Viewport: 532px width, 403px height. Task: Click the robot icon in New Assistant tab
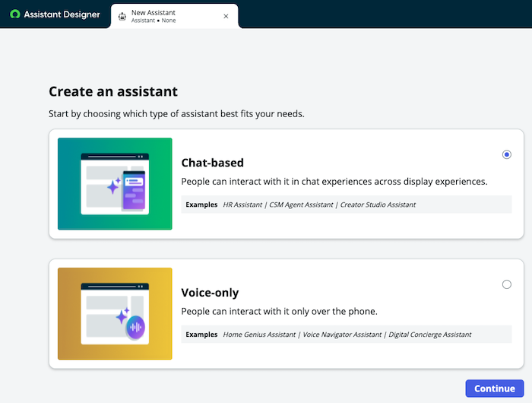click(122, 16)
